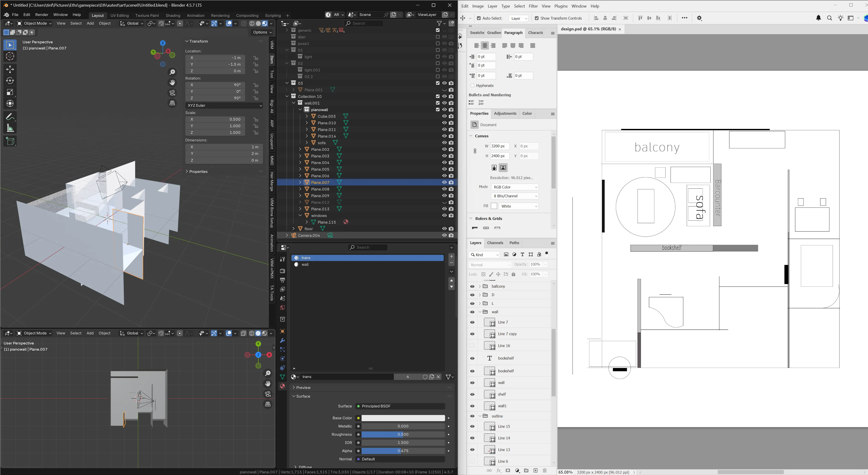Viewport: 868px width, 475px height.
Task: Select the Add Cube tool in Blender
Action: [x=10, y=141]
